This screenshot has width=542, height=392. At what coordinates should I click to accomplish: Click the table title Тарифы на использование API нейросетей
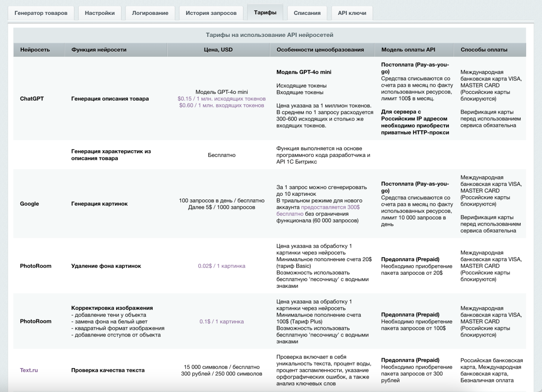(x=270, y=35)
